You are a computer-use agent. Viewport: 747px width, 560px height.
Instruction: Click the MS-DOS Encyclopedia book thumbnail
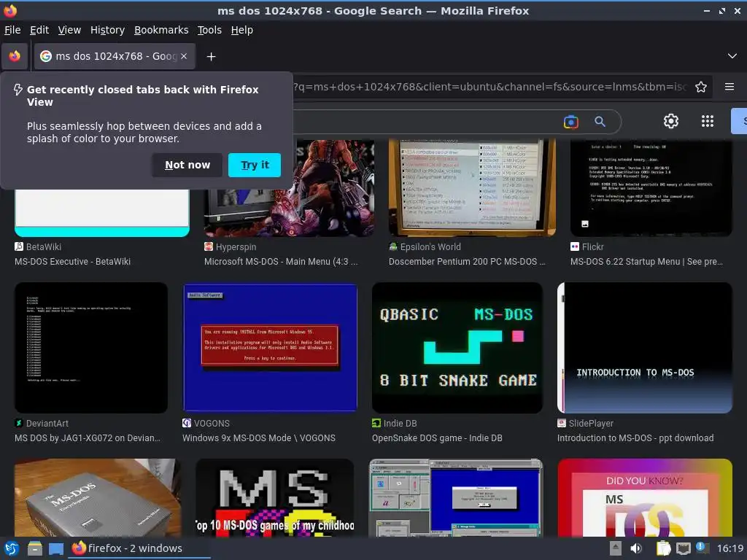[98, 497]
